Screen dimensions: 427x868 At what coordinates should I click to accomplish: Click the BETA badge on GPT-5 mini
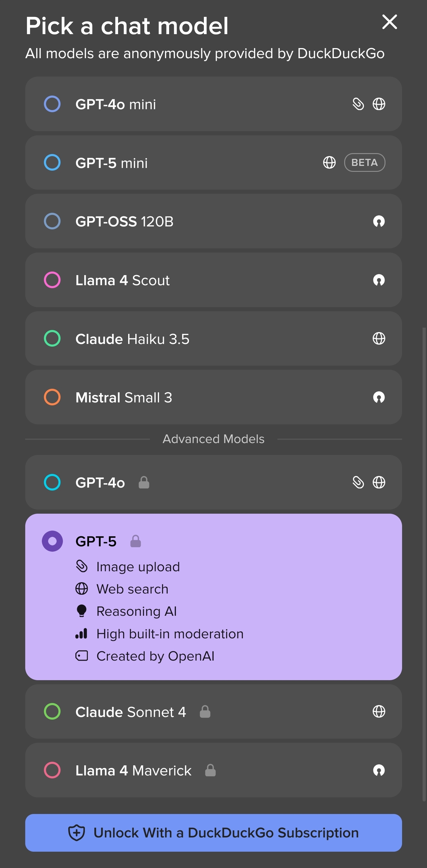click(x=364, y=162)
